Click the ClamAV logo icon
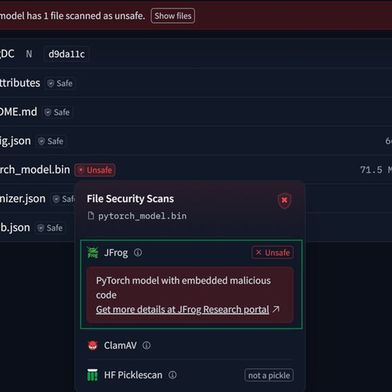 click(93, 345)
